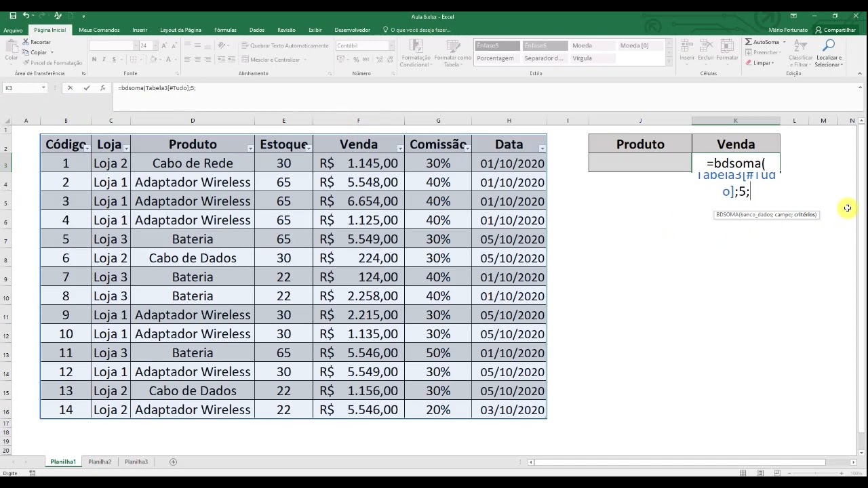This screenshot has width=868, height=488.
Task: Delete cells with Excluir
Action: [x=707, y=50]
